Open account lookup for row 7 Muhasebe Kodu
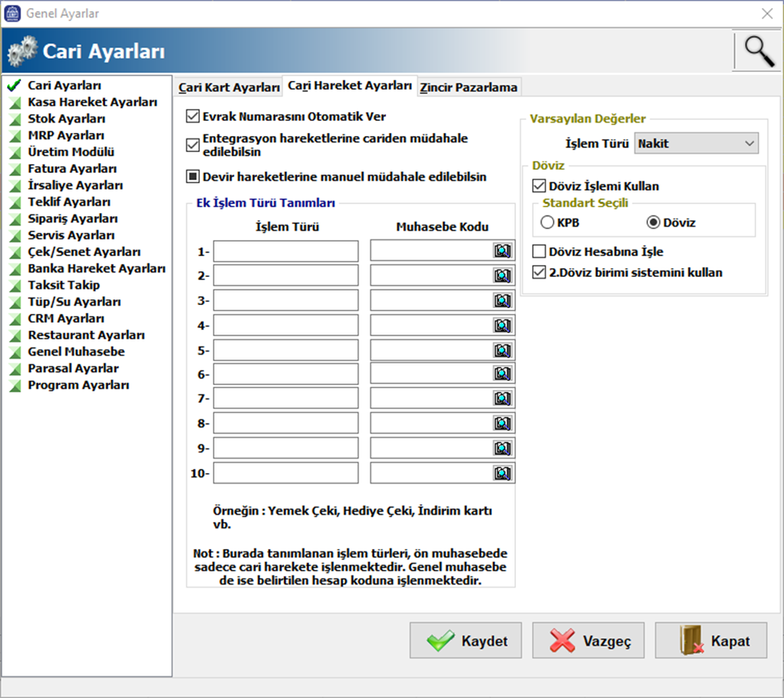 click(502, 399)
